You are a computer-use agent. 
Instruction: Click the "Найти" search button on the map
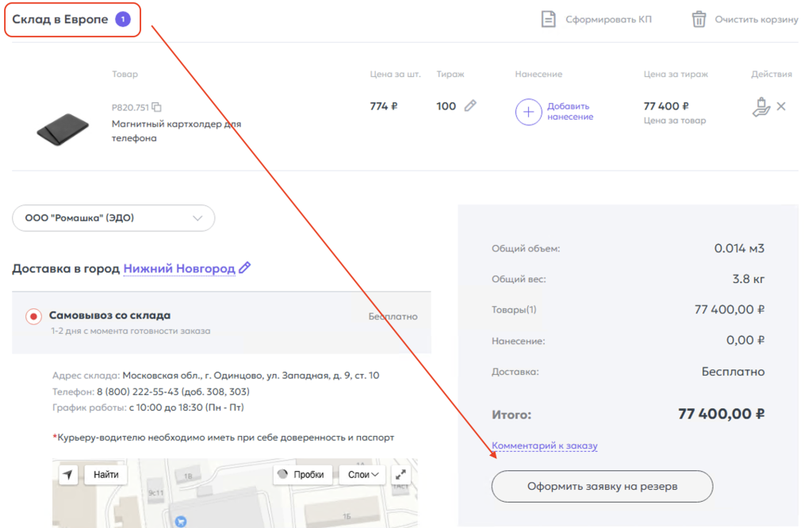[105, 474]
